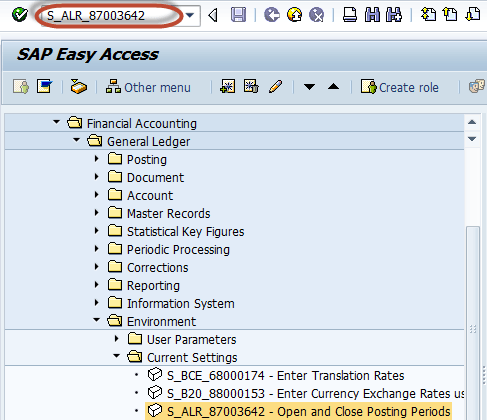Expand the User Parameters folder

(117, 339)
